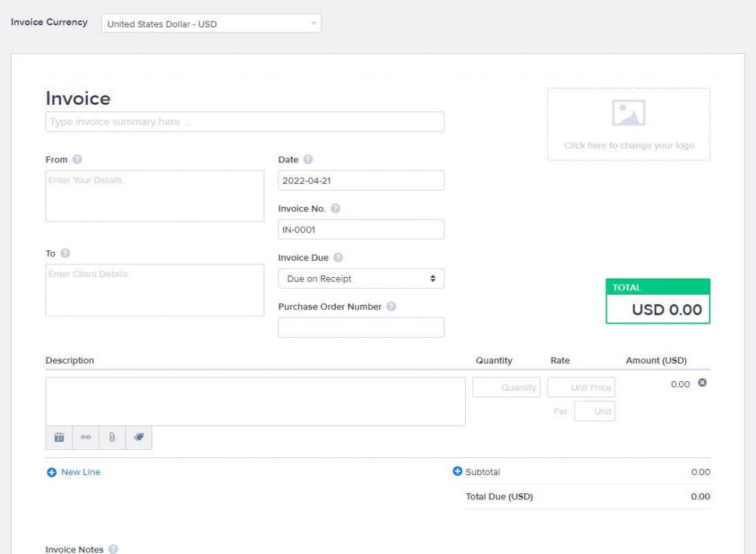Click the calendar icon below the description box
Screen dimensions: 756x554
pos(59,437)
